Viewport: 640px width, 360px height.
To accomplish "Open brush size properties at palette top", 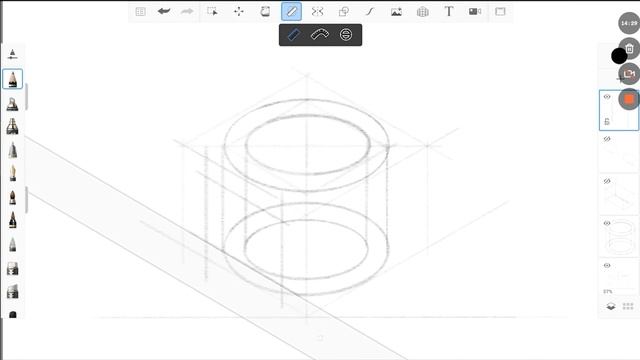I will pyautogui.click(x=12, y=54).
